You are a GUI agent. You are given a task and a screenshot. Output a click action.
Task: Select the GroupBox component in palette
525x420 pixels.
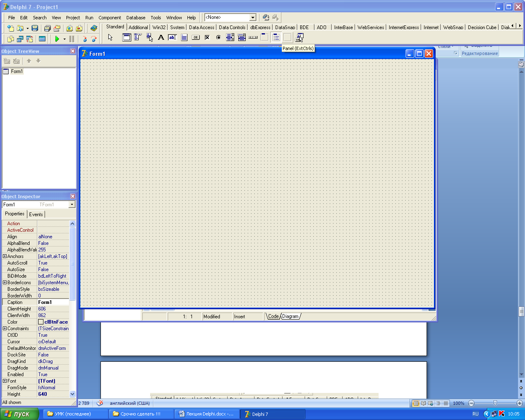(x=265, y=37)
